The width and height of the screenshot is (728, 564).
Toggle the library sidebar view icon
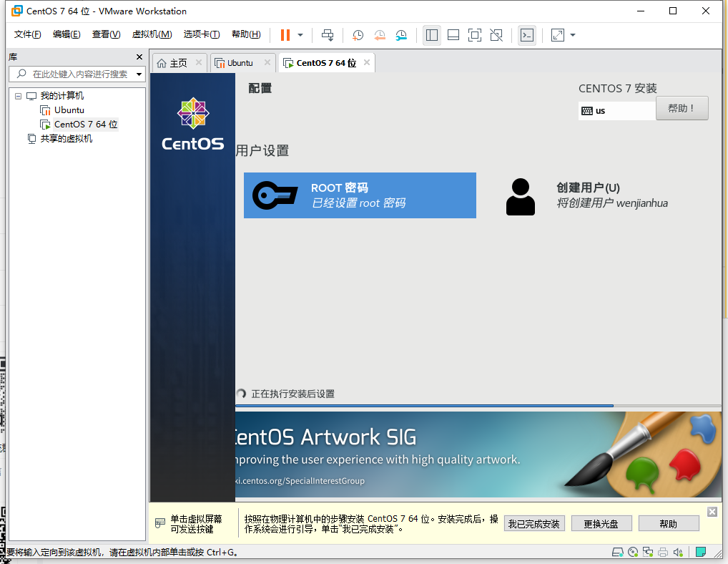click(x=432, y=35)
